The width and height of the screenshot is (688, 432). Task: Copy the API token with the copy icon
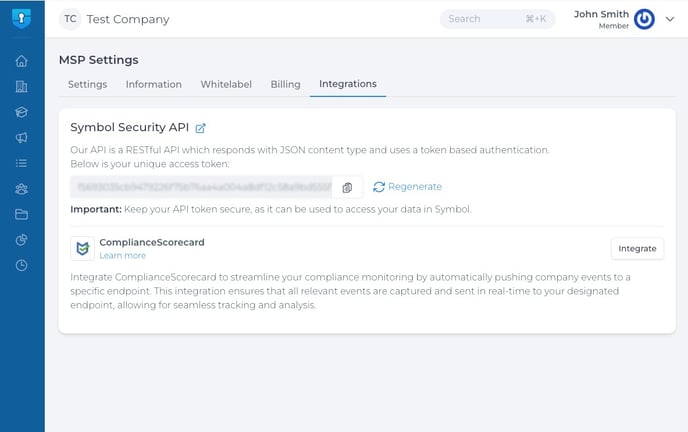pyautogui.click(x=347, y=187)
